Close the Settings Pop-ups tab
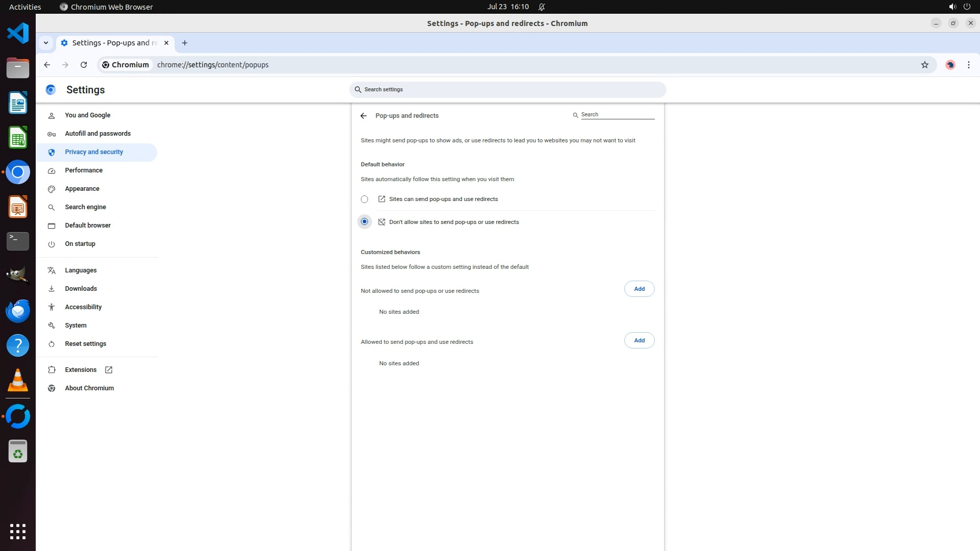 (x=166, y=43)
